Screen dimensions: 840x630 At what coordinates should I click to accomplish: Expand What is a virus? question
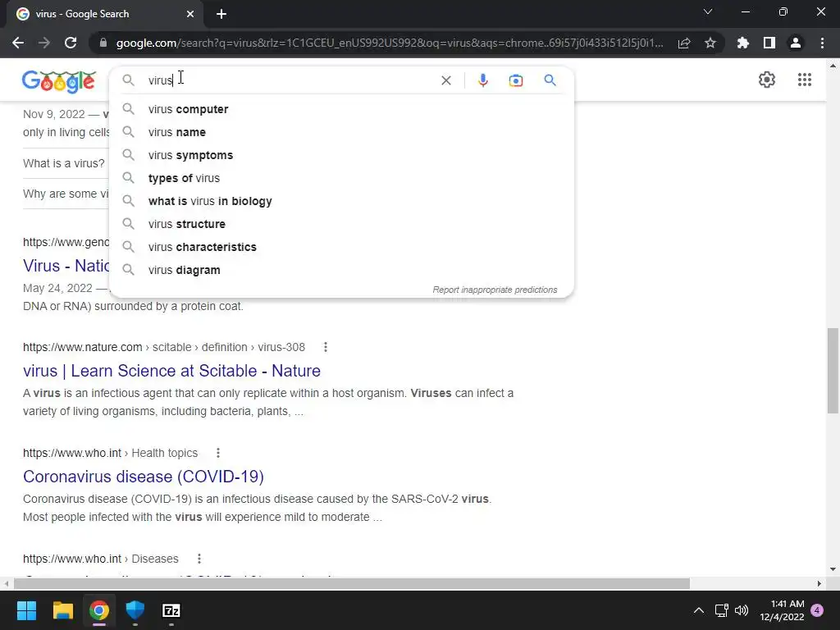point(64,163)
